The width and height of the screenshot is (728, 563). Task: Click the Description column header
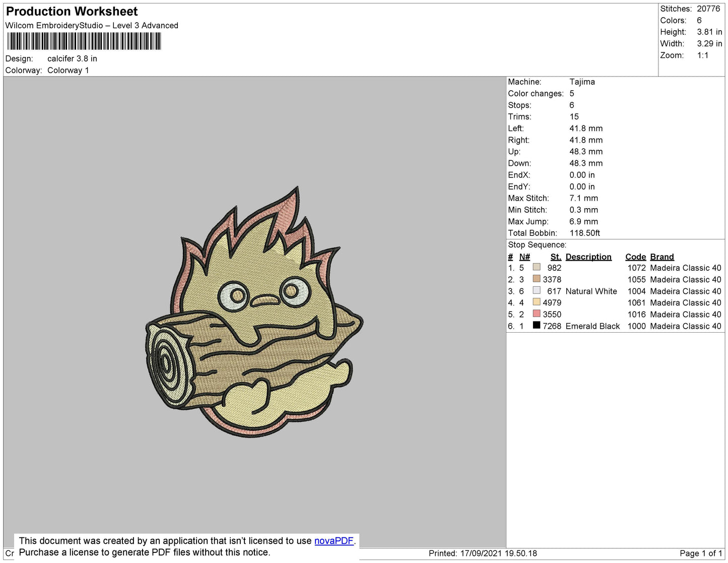coord(588,257)
